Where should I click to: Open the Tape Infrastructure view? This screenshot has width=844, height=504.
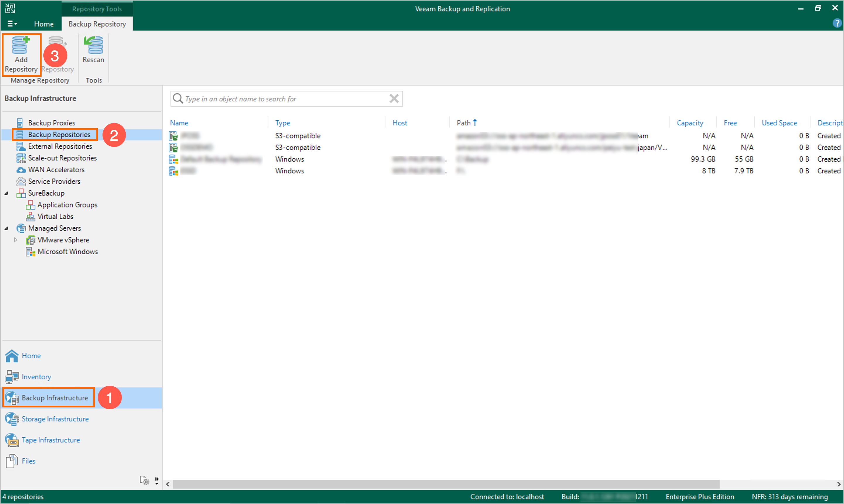point(51,440)
